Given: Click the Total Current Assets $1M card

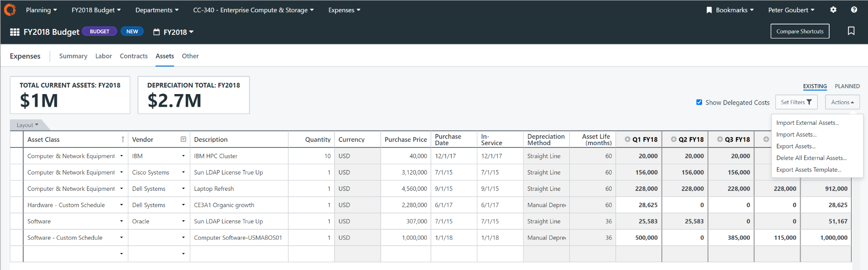Looking at the screenshot, I should coord(70,95).
